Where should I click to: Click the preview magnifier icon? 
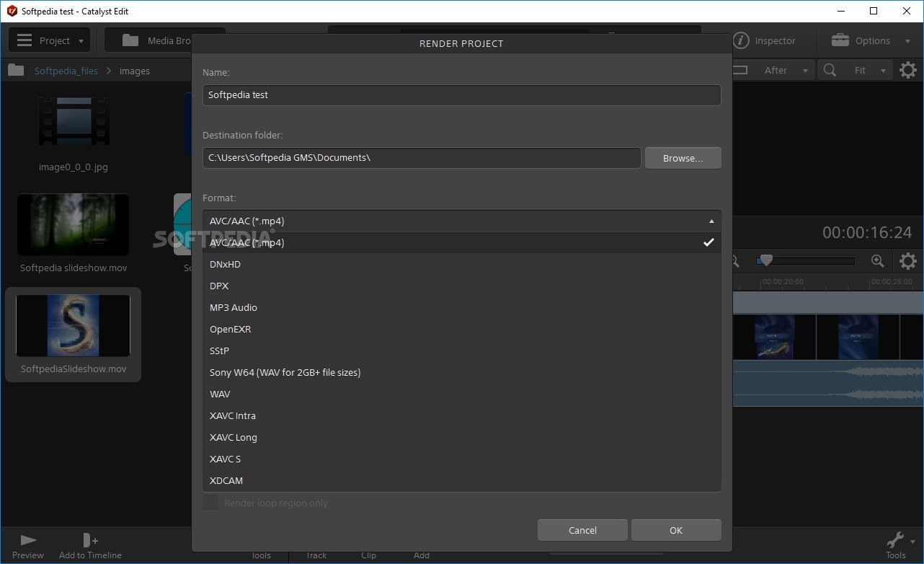830,70
